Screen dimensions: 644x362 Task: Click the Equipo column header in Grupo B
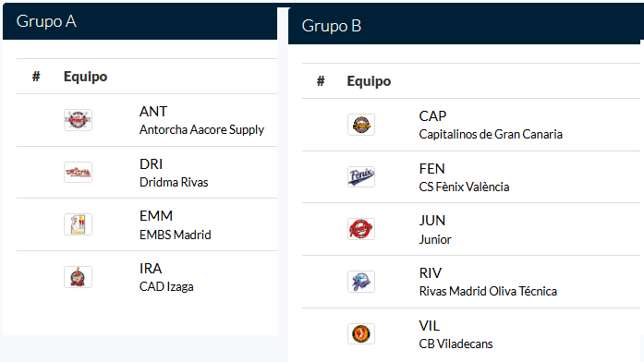[x=369, y=81]
